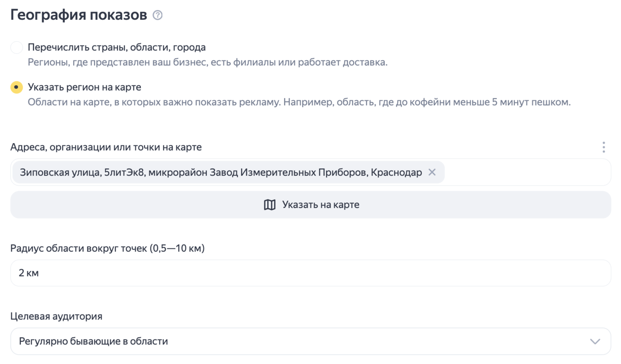Click the Указать регион на карте label text

point(84,87)
